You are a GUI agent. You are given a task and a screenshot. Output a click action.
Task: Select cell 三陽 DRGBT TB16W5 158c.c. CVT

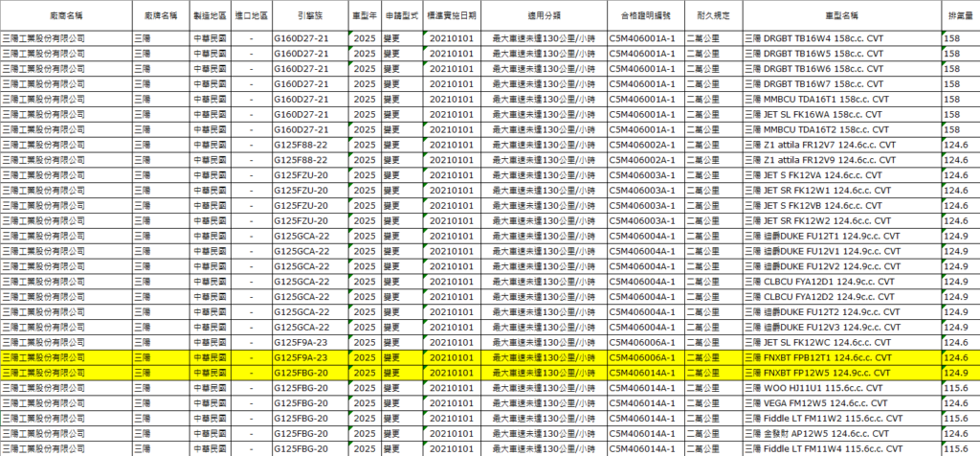point(842,54)
